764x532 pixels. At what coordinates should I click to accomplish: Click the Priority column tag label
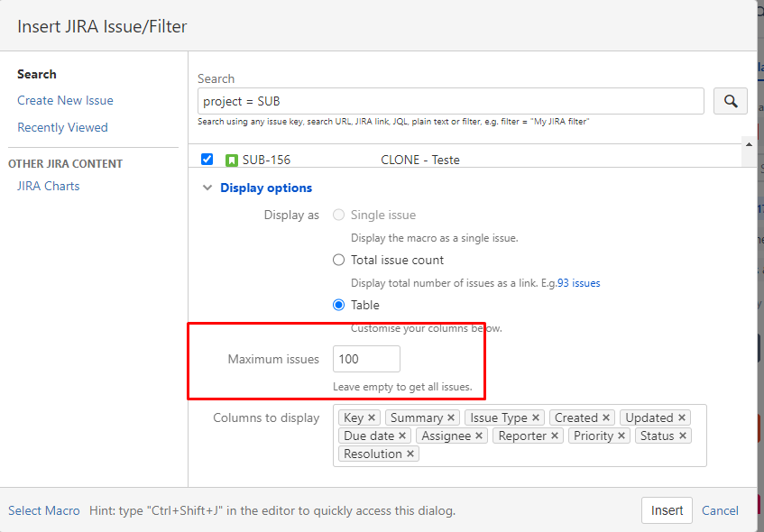593,436
